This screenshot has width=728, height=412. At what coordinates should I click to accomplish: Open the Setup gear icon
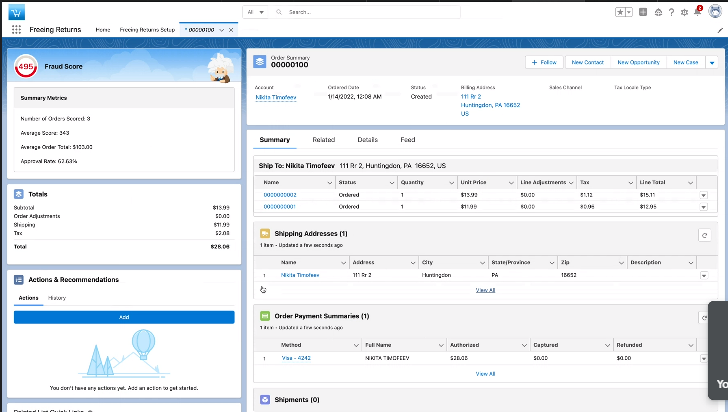coord(685,12)
